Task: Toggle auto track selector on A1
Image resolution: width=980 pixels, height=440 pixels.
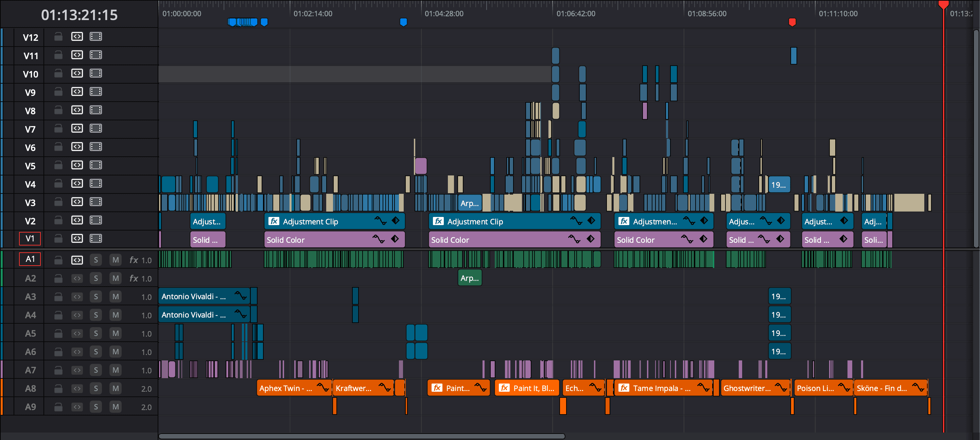Action: (77, 260)
